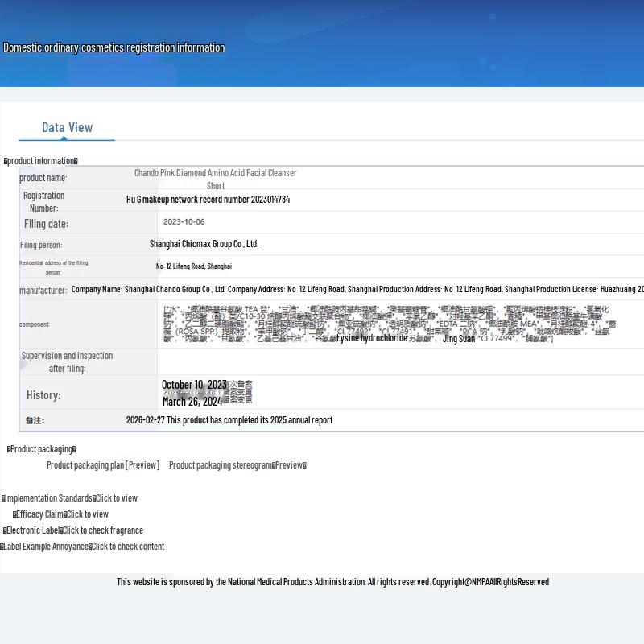The height and width of the screenshot is (644, 644).
Task: Open the Data View tab
Action: tap(68, 127)
